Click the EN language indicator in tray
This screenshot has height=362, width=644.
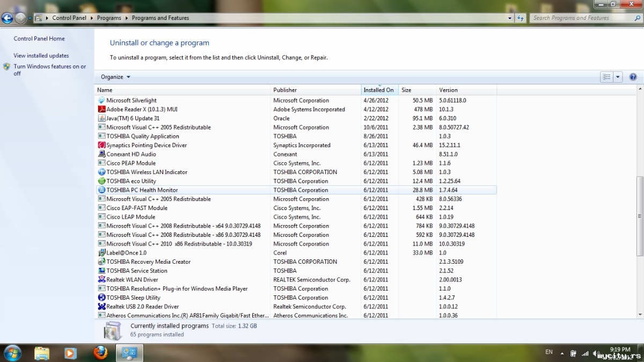coord(549,352)
